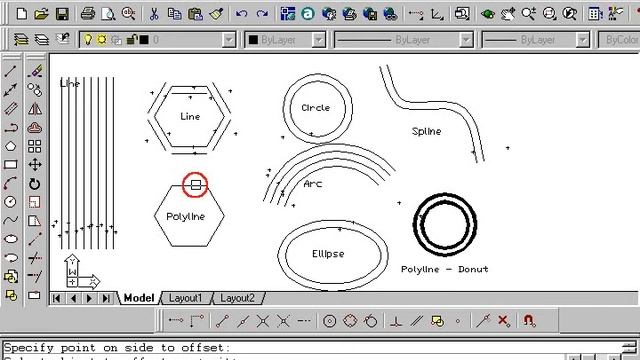Click the Intersection object snap icon
The width and height of the screenshot is (640, 360).
click(263, 321)
